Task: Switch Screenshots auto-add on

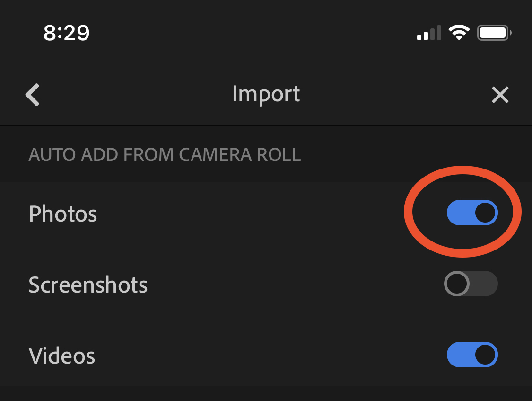Action: coord(471,284)
